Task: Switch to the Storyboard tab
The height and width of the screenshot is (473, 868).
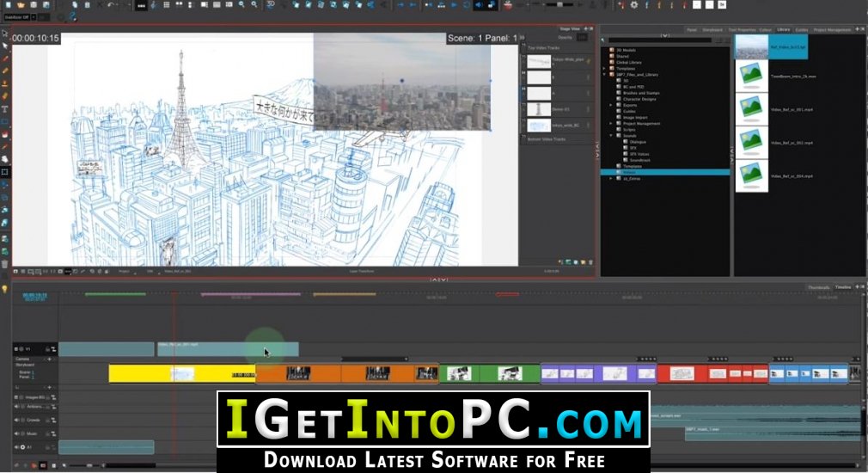Action: point(712,29)
